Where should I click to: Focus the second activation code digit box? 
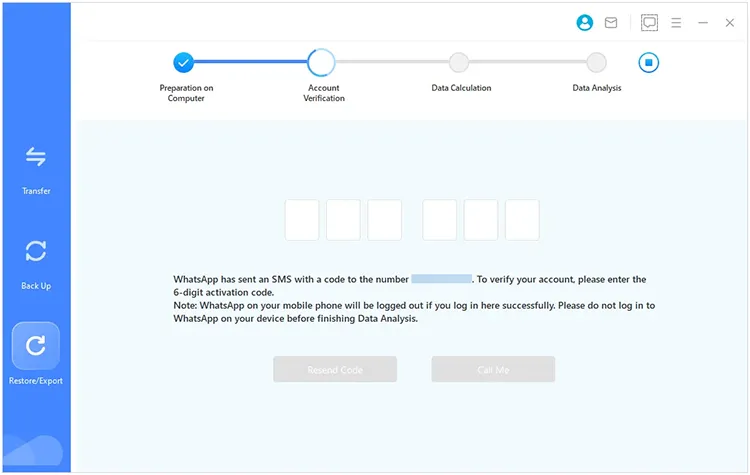tap(343, 220)
